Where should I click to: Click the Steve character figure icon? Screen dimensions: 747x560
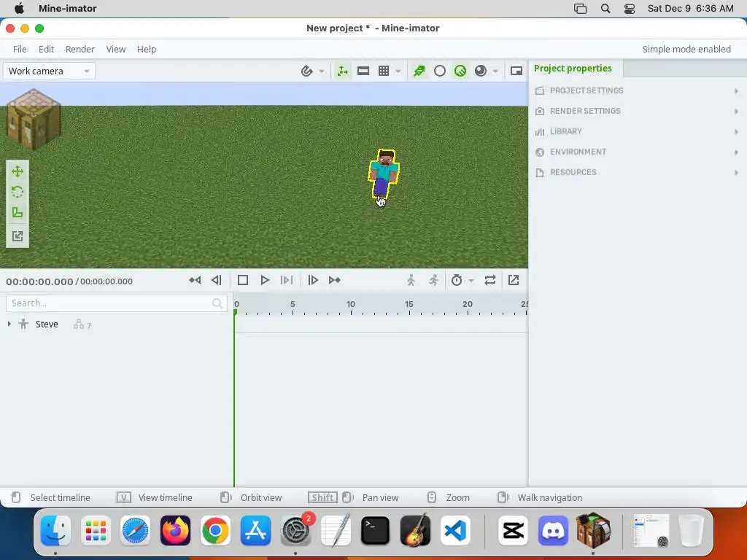(23, 324)
